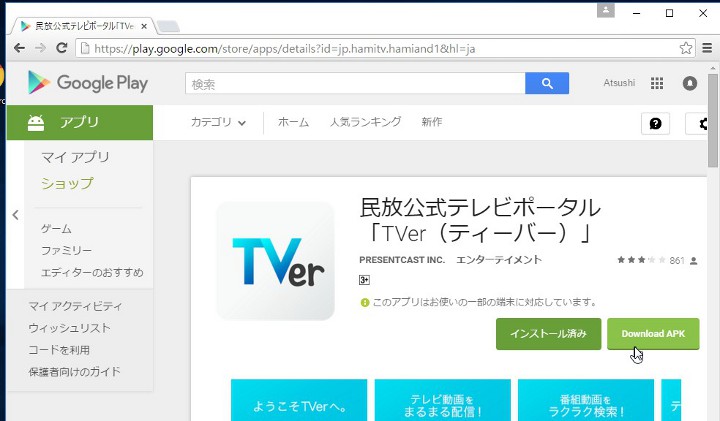Click the browser forward arrow

point(40,48)
